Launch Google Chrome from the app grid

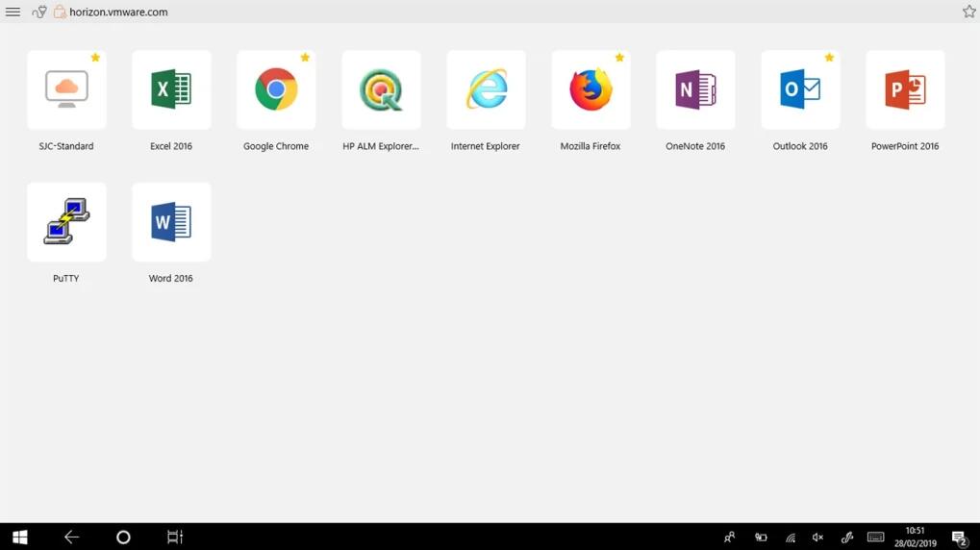276,90
